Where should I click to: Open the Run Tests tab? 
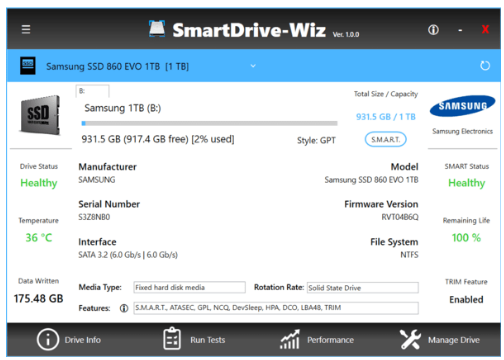point(194,339)
